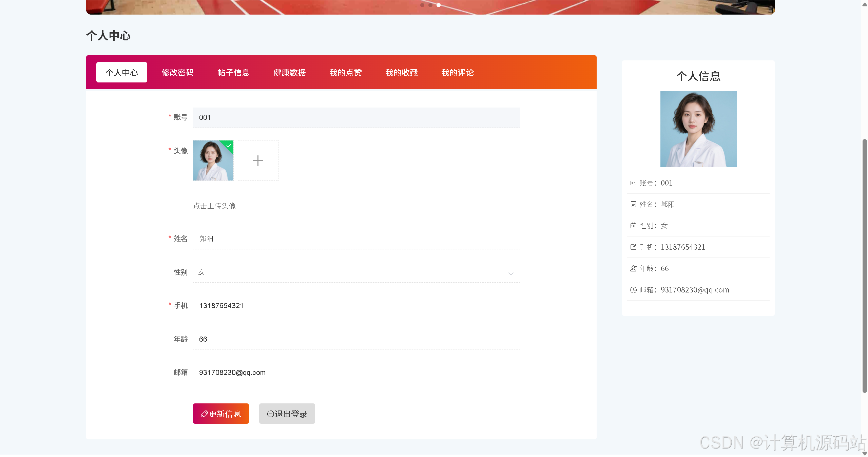This screenshot has width=868, height=457.
Task: Click the sidebar text 年龄：66
Action: pyautogui.click(x=654, y=268)
